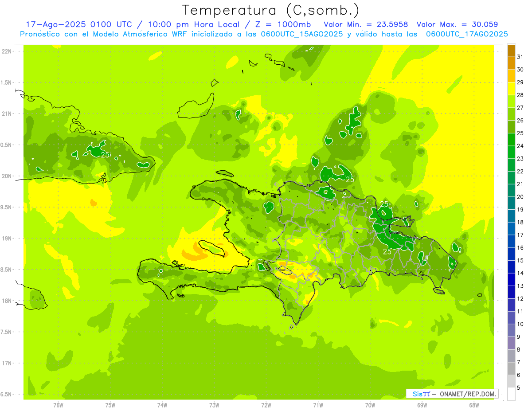The height and width of the screenshot is (411, 532).
Task: Select the dark blue swatch between 13 and 14
Action: tap(511, 279)
